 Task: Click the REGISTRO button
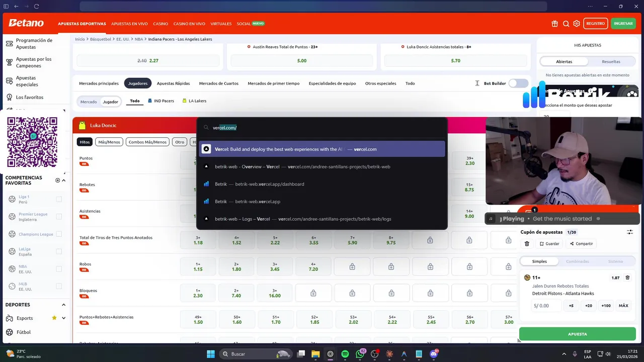click(595, 24)
